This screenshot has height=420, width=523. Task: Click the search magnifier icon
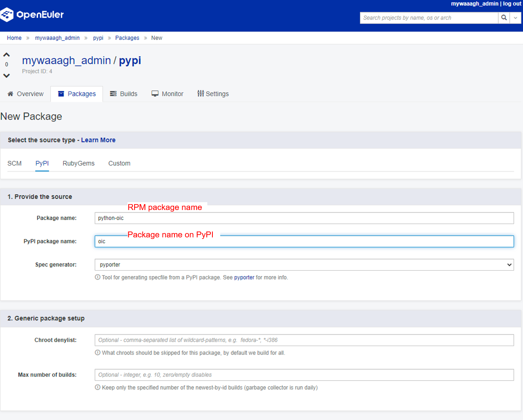(504, 18)
